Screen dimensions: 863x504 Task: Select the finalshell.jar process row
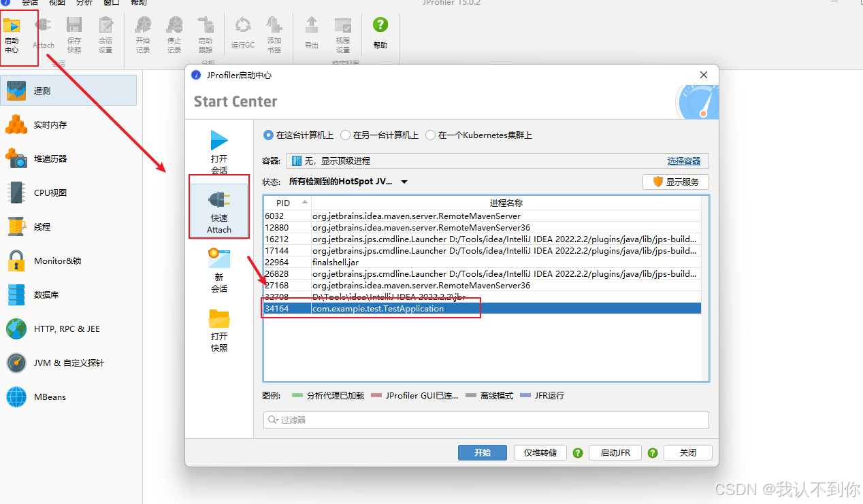[x=483, y=262]
